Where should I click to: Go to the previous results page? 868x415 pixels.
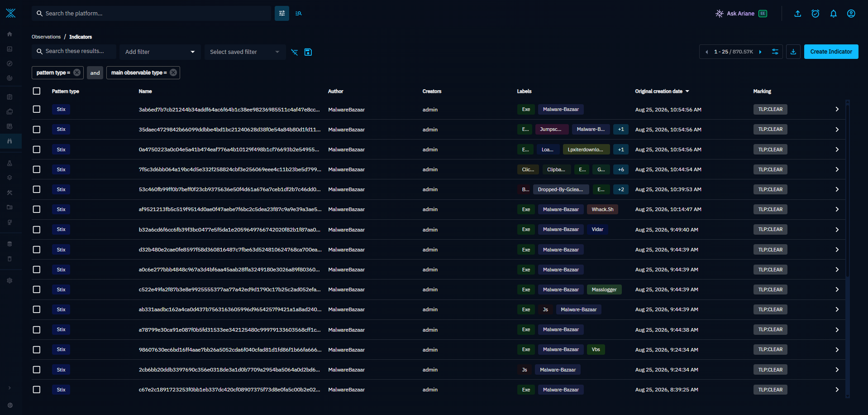click(707, 52)
